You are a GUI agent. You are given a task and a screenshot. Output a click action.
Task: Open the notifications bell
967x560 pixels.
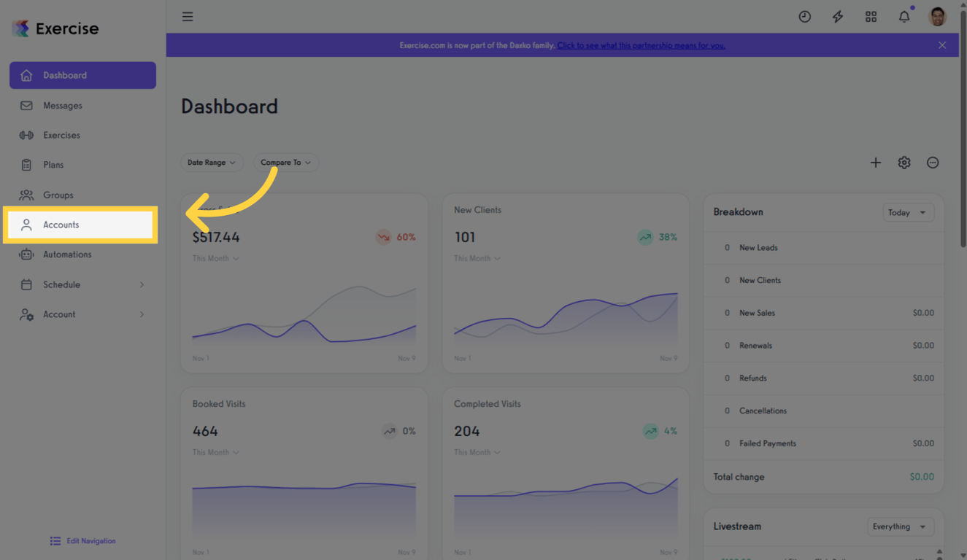pyautogui.click(x=904, y=16)
